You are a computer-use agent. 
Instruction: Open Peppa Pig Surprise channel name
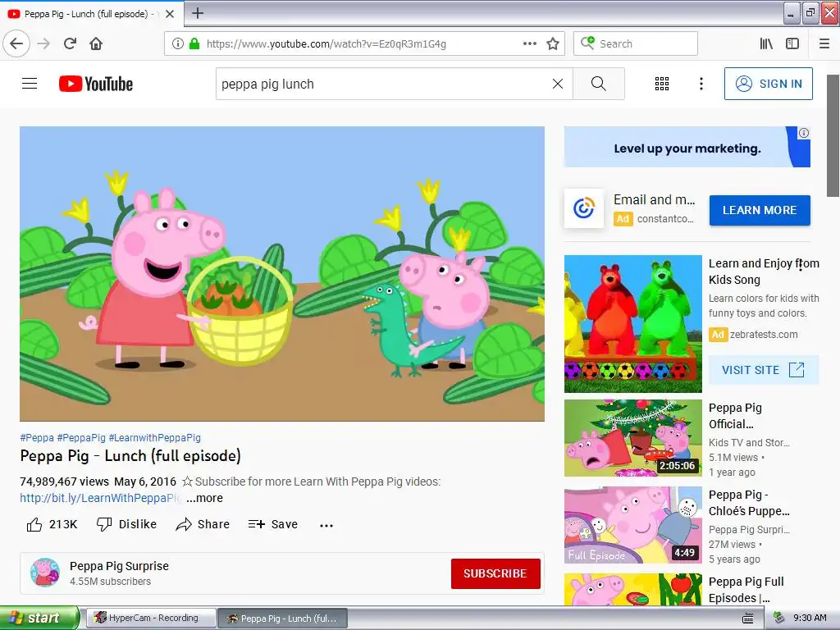point(119,566)
